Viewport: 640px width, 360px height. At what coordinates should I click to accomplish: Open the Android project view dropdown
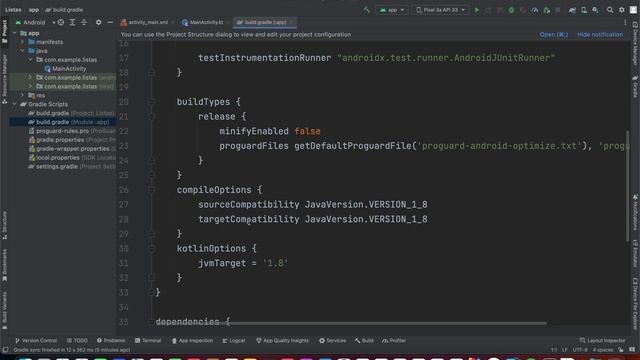pos(35,22)
